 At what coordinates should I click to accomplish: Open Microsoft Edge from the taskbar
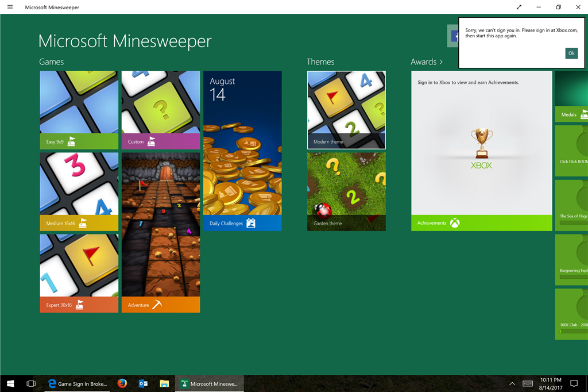[x=52, y=383]
